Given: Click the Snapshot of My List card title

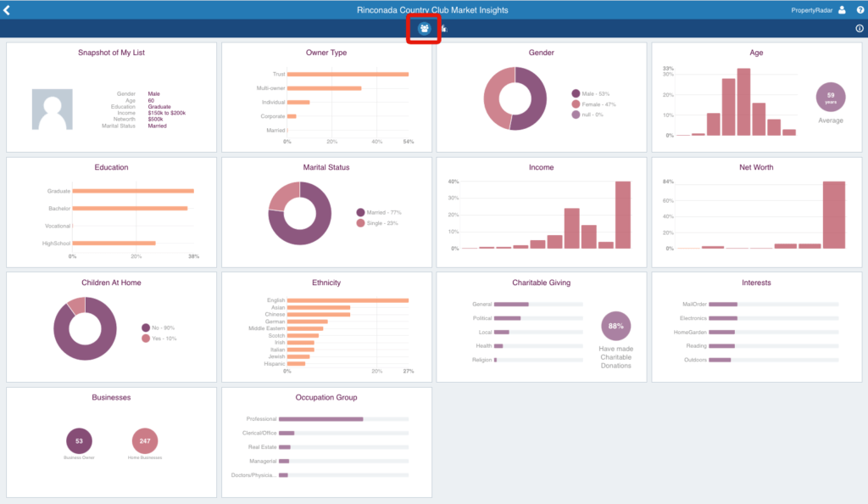Looking at the screenshot, I should pyautogui.click(x=111, y=53).
